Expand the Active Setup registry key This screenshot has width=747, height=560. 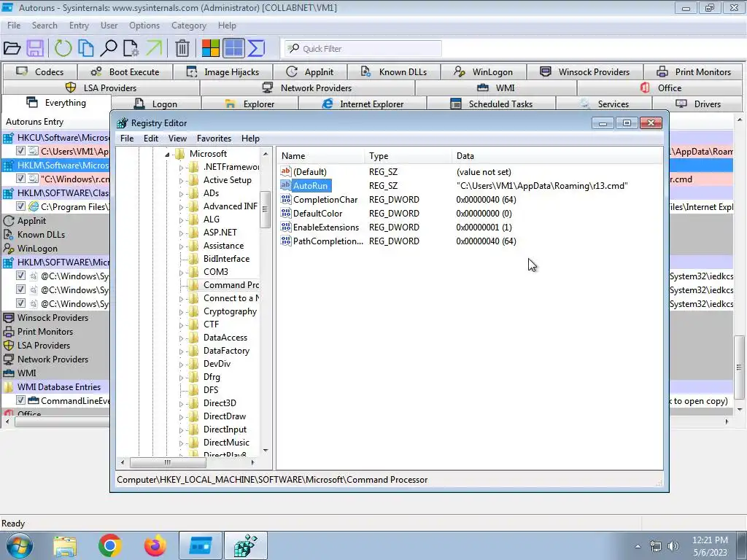point(181,181)
